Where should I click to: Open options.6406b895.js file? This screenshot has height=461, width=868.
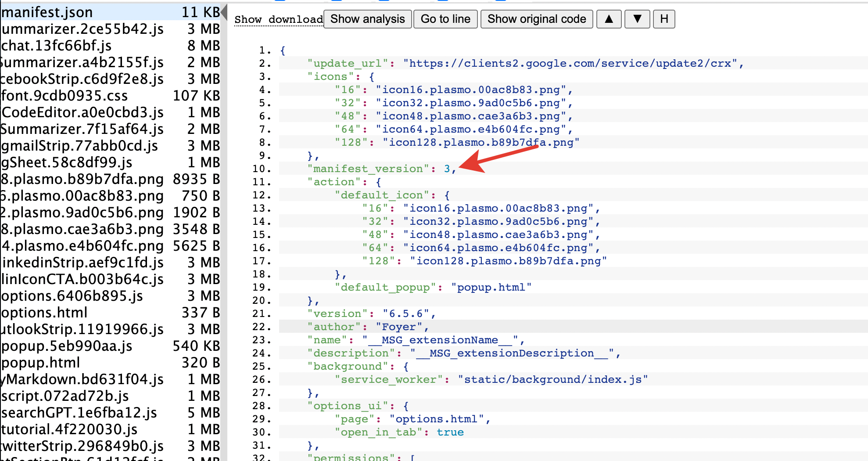pos(72,296)
